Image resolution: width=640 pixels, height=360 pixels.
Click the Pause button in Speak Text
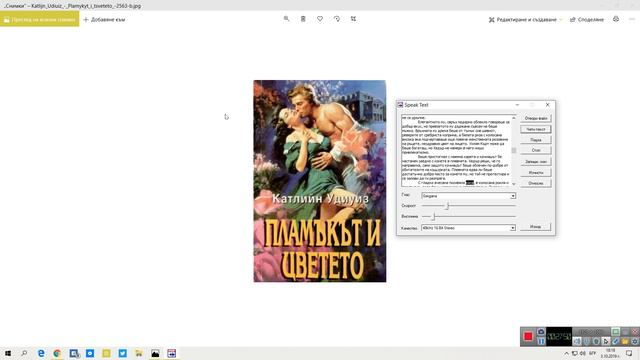pyautogui.click(x=536, y=140)
